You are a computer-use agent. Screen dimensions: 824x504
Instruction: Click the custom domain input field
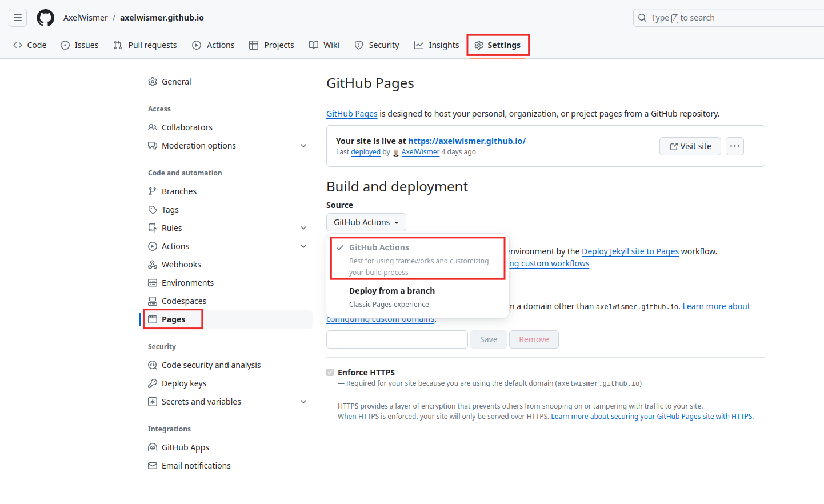coord(397,339)
